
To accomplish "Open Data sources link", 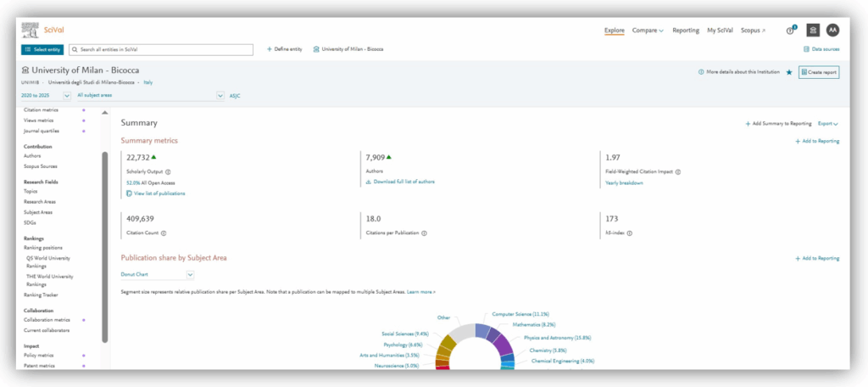I will pos(821,49).
